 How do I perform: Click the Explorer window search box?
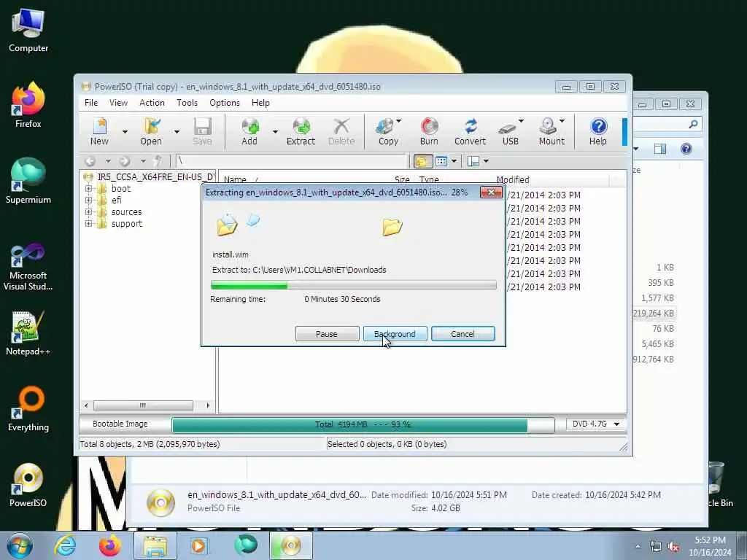(666, 124)
